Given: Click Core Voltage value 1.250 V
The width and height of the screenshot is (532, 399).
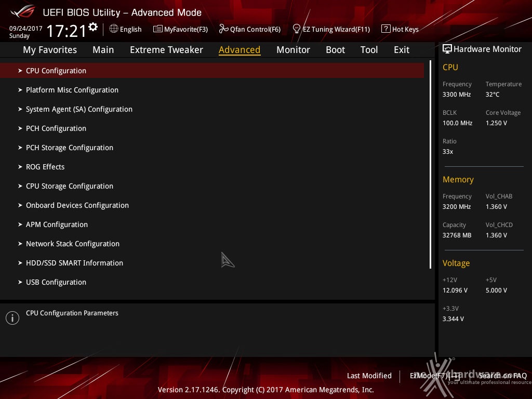Looking at the screenshot, I should point(496,123).
